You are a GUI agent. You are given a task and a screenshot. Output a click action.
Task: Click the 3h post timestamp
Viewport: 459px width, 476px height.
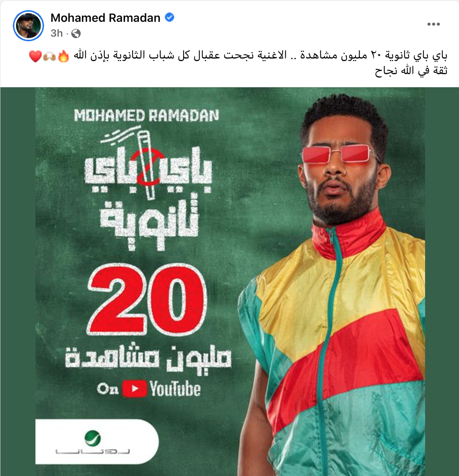click(x=56, y=33)
